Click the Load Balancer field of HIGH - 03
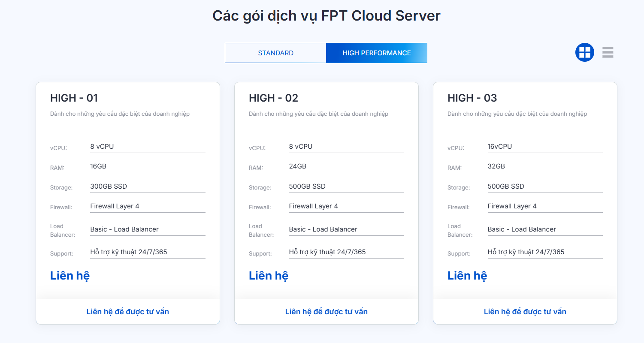The width and height of the screenshot is (644, 343). click(545, 229)
